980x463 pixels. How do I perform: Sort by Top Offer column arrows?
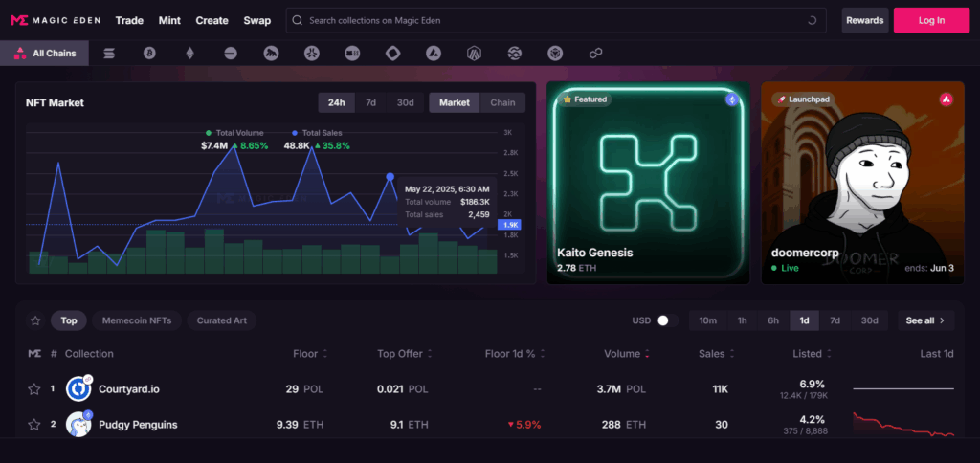[x=430, y=354]
